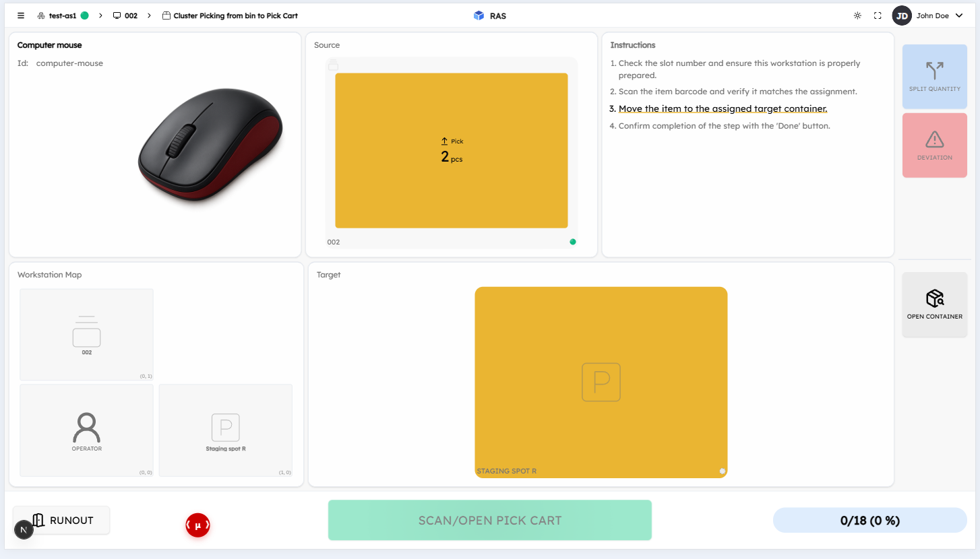
Task: Select the yellow Source pick bin
Action: pos(452,150)
